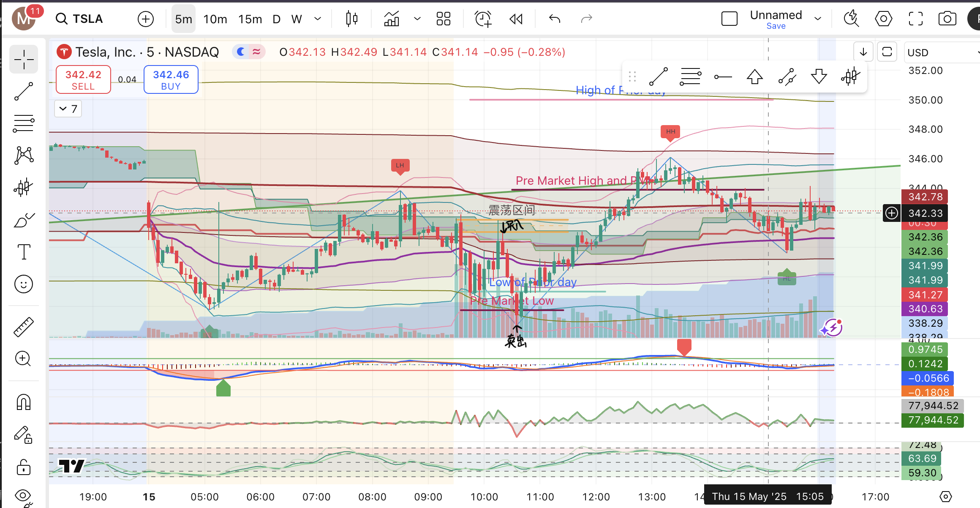Expand the indicators favorites dropdown arrow
Viewport: 980px width, 508px height.
point(417,19)
